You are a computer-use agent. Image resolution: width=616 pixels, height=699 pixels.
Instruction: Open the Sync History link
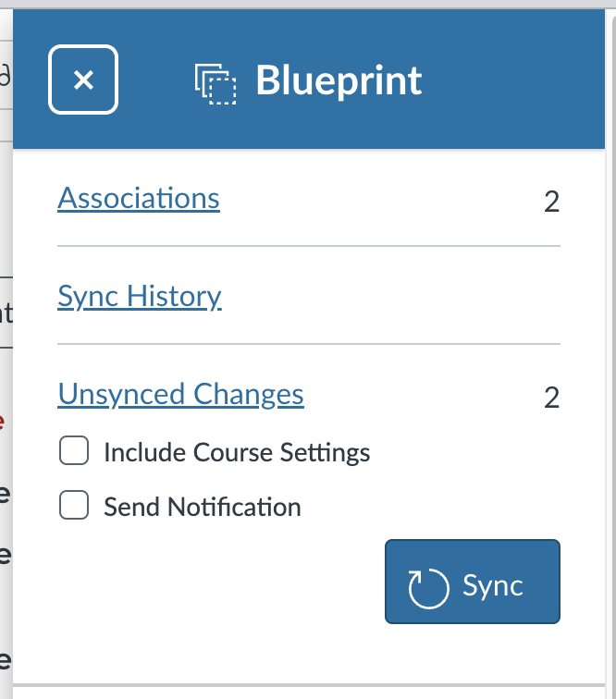pyautogui.click(x=140, y=297)
